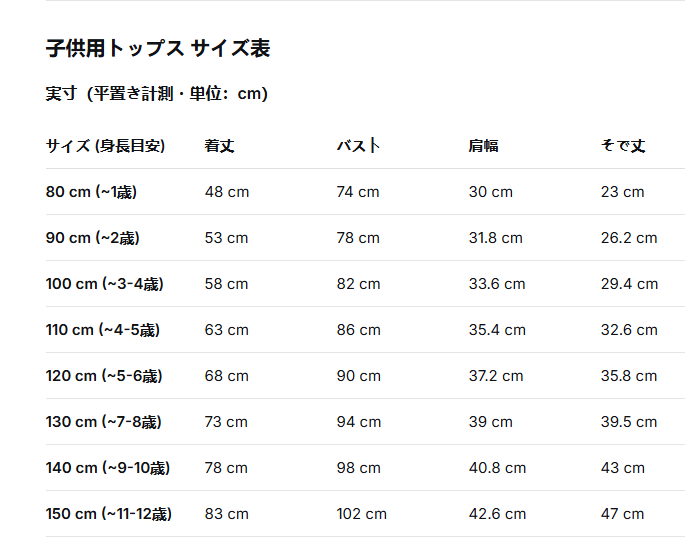685x545 pixels.
Task: Select the 100 cm (~3-4歳) row label
Action: 105,284
